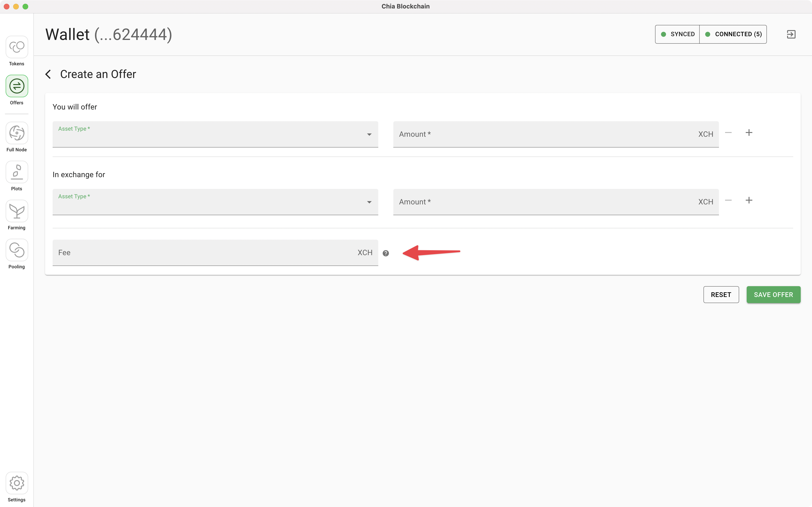Image resolution: width=812 pixels, height=507 pixels.
Task: Select the Offers sidebar icon
Action: pyautogui.click(x=17, y=86)
